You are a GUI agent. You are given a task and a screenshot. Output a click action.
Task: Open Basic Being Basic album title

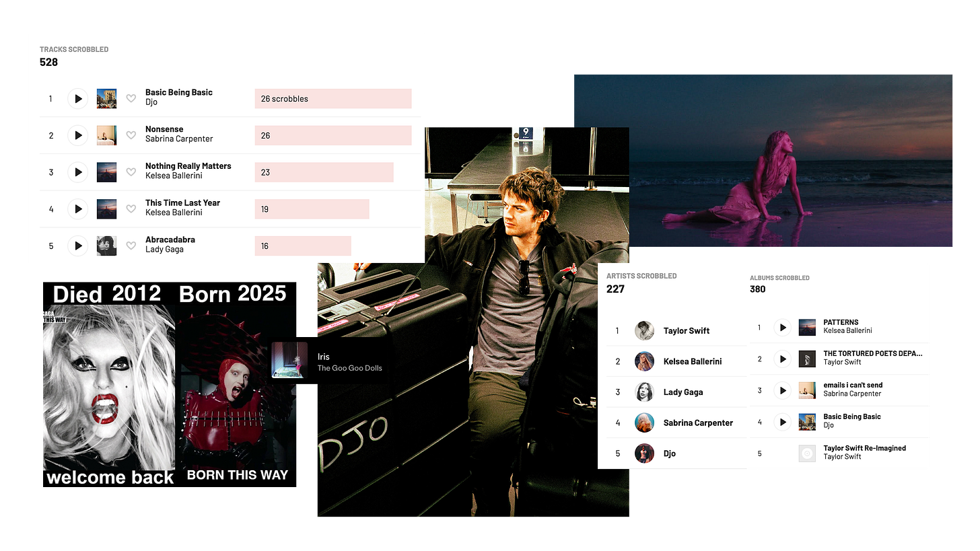(x=852, y=416)
